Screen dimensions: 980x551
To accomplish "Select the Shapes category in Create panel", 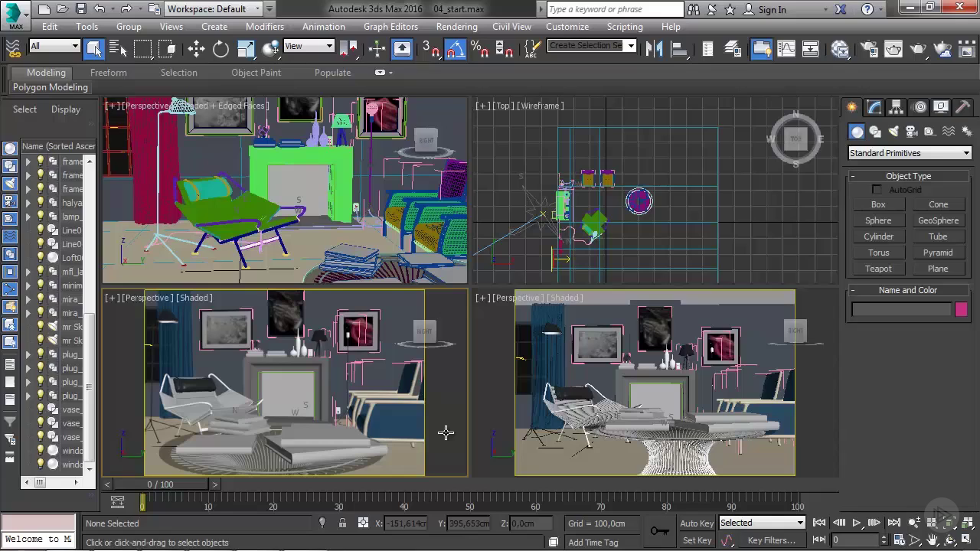I will click(x=875, y=132).
